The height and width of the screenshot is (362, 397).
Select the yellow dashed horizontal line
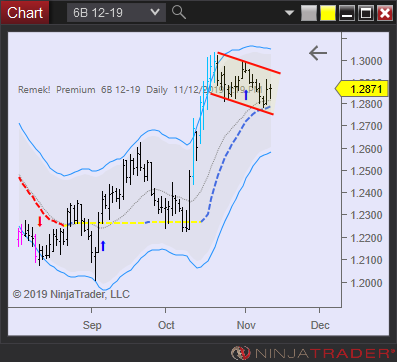coord(133,223)
